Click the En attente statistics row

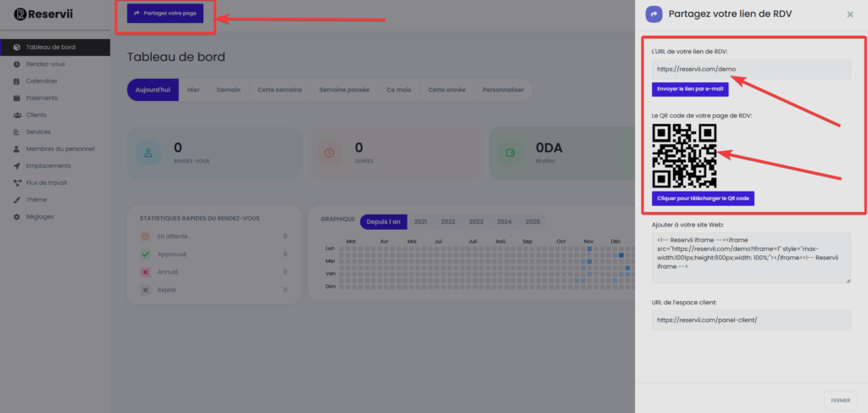(x=214, y=237)
